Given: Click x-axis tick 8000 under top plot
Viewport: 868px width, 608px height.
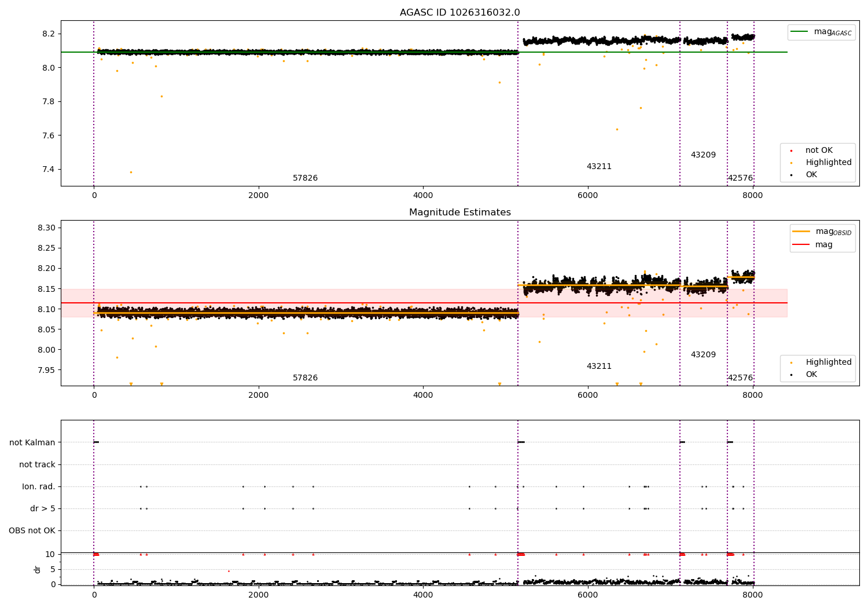Looking at the screenshot, I should [x=753, y=196].
